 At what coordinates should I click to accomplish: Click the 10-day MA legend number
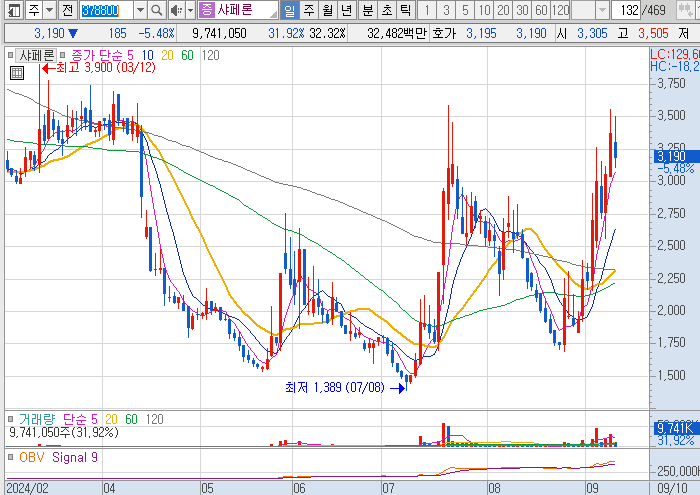click(x=147, y=55)
